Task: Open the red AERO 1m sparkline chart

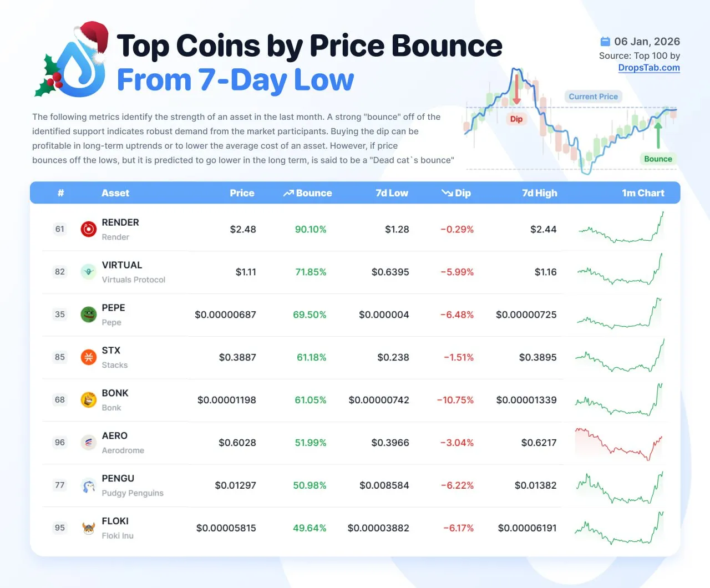Action: [x=619, y=444]
